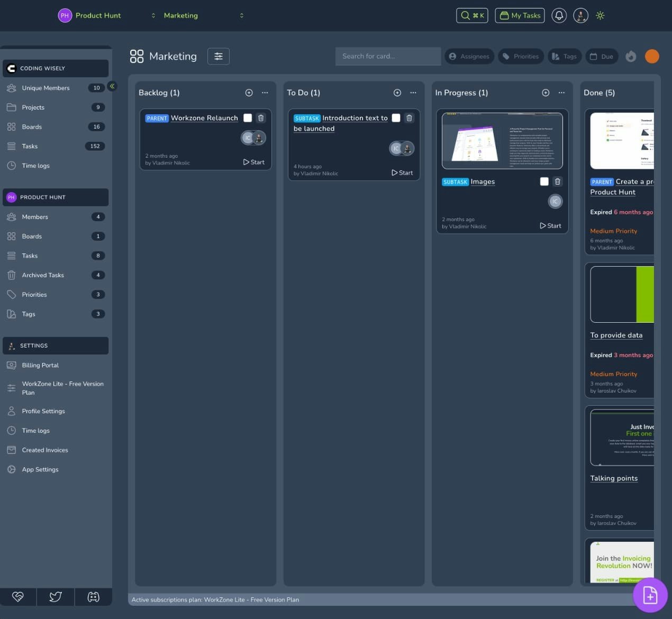Image resolution: width=672 pixels, height=619 pixels.
Task: Click the heart handshake icon at bottom
Action: [18, 597]
